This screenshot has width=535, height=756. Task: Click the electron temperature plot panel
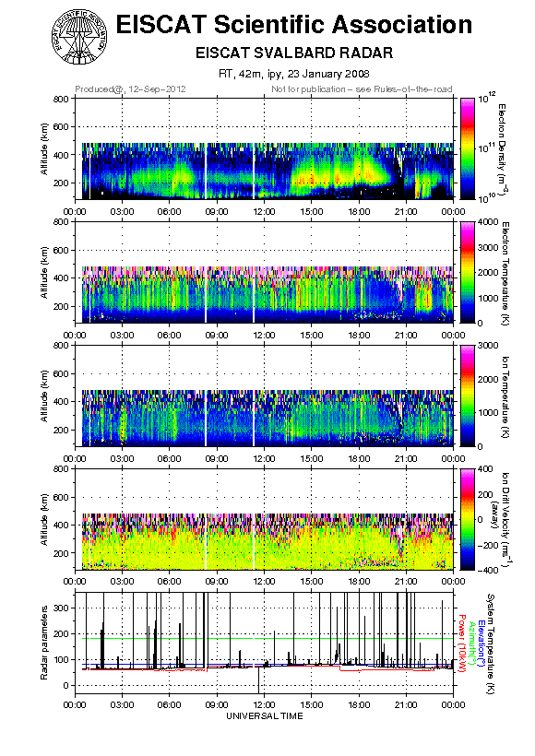pos(264,272)
